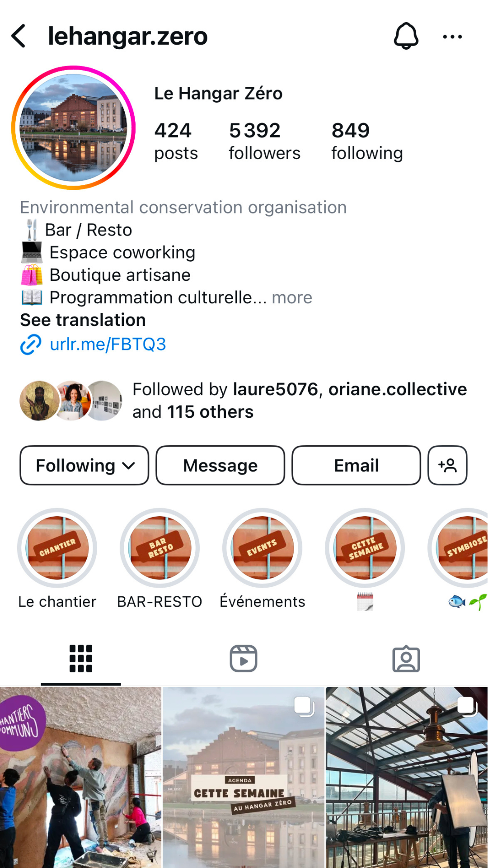This screenshot has height=868, width=488.
Task: Tap the back arrow icon
Action: coord(19,36)
